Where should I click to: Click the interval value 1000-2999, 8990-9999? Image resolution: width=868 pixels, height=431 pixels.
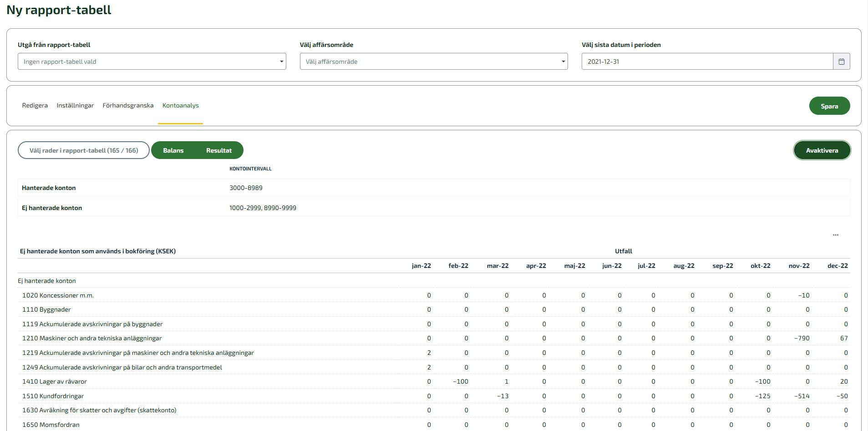point(263,208)
